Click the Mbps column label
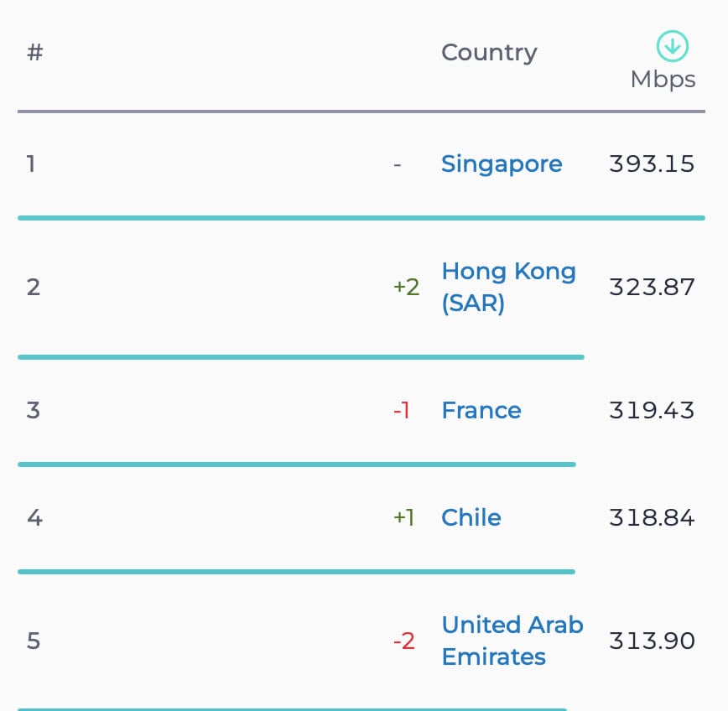Screen dimensions: 728x711 [x=663, y=80]
